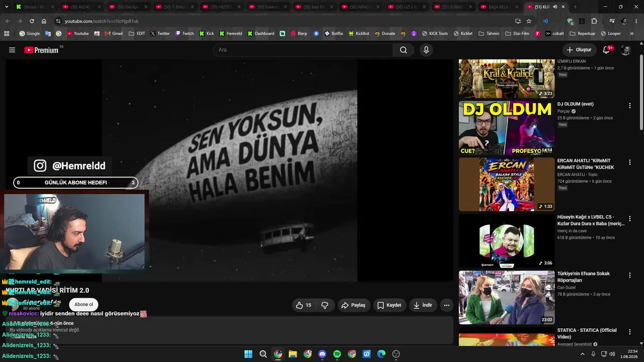Go to browser home page
The height and width of the screenshot is (362, 644).
coord(44,21)
